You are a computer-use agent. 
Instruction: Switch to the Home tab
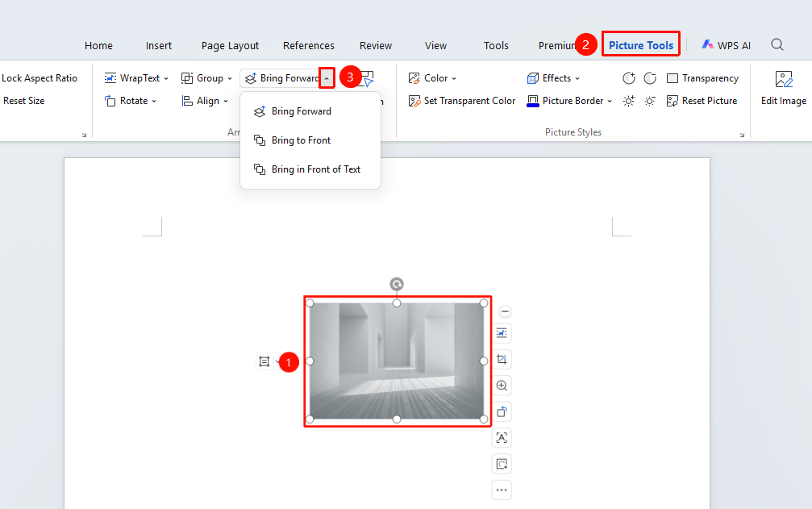pos(98,45)
